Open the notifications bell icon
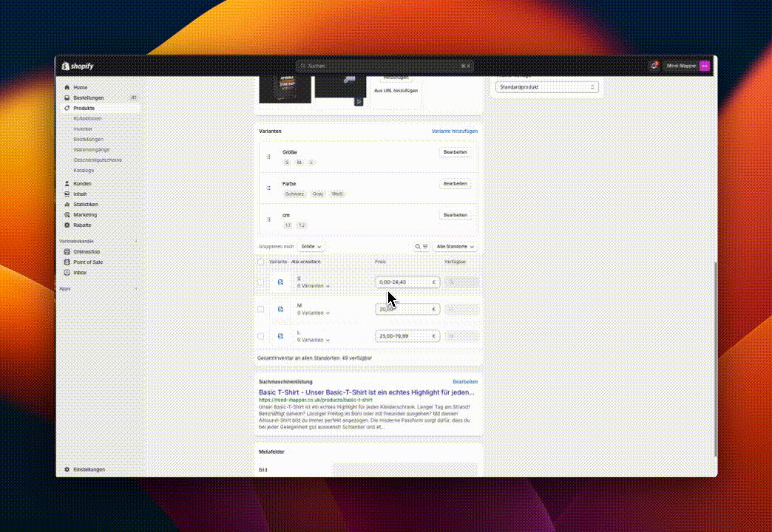Screen dimensions: 772x532 point(654,66)
